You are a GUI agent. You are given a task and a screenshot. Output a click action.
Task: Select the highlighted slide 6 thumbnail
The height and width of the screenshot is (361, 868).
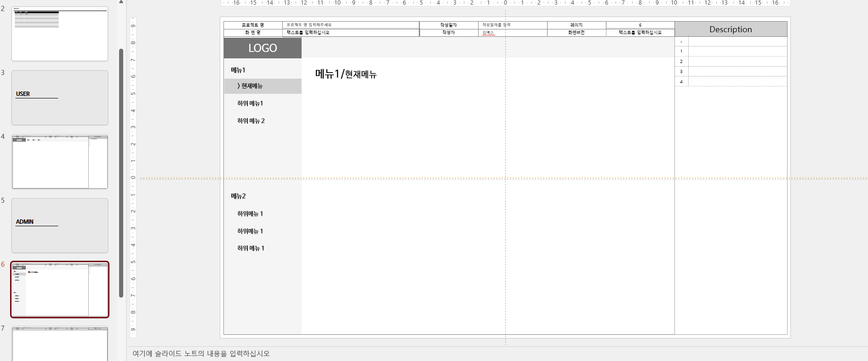click(60, 289)
